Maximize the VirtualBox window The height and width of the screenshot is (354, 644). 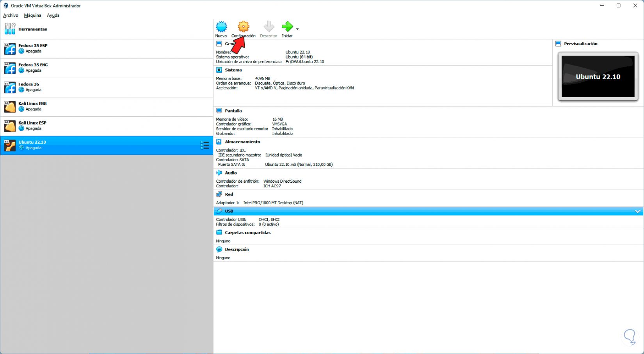(x=619, y=5)
